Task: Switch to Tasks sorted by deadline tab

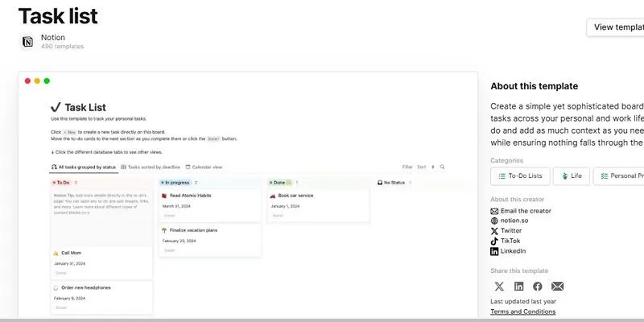Action: point(151,167)
